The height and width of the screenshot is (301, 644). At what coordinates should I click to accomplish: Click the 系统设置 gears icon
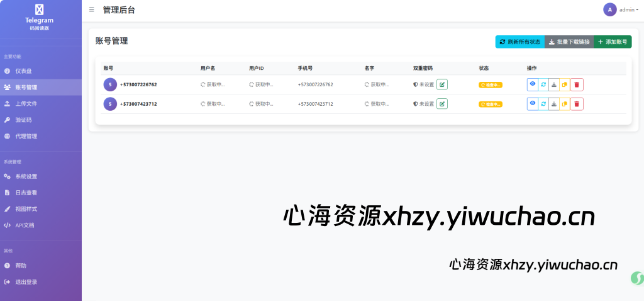7,176
